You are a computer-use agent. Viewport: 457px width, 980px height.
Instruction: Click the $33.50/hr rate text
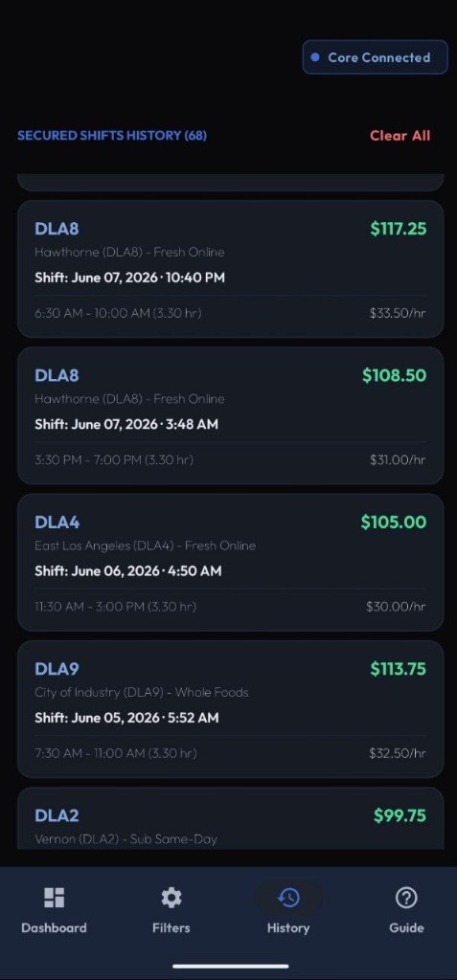pos(398,313)
